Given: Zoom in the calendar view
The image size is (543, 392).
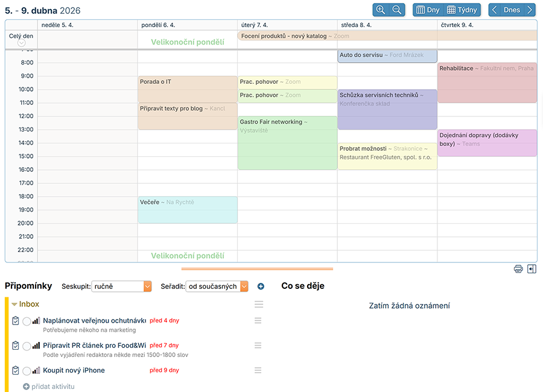Looking at the screenshot, I should click(381, 10).
